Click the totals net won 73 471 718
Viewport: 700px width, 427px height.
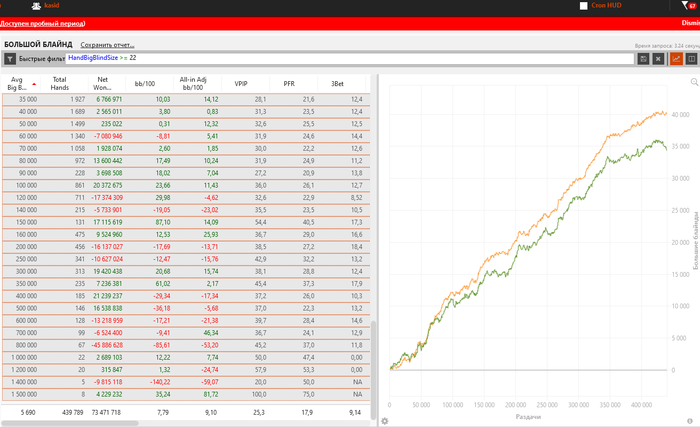pyautogui.click(x=106, y=412)
